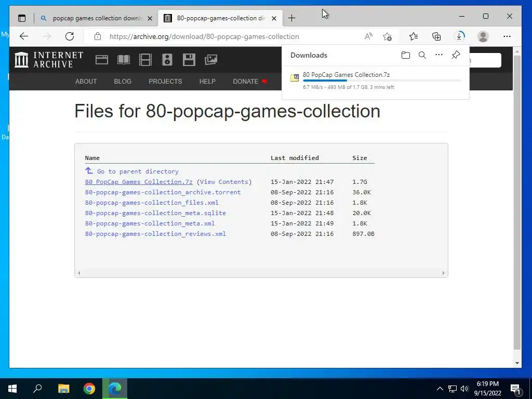532x399 pixels.
Task: Click the 1.7G size cell
Action: [360, 182]
